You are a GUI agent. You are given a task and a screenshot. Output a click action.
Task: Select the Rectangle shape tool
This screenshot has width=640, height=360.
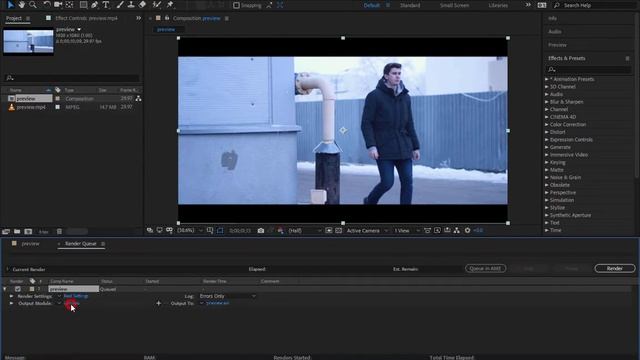coord(83,5)
